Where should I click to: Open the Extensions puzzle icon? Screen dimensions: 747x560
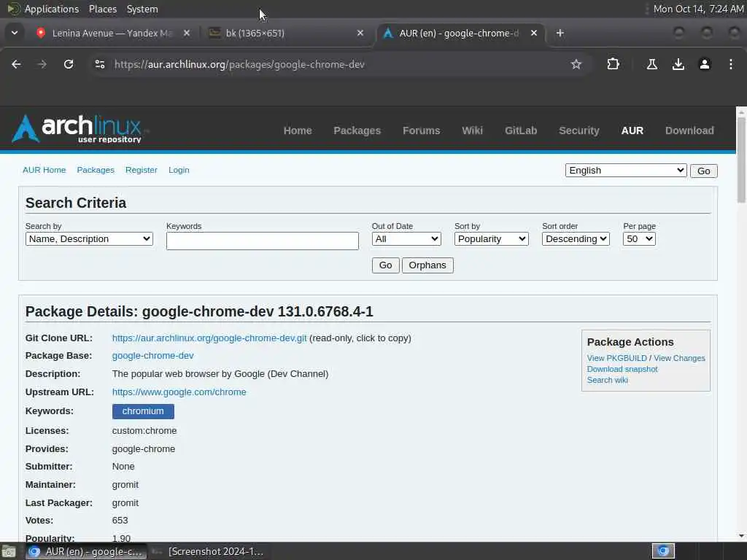613,64
